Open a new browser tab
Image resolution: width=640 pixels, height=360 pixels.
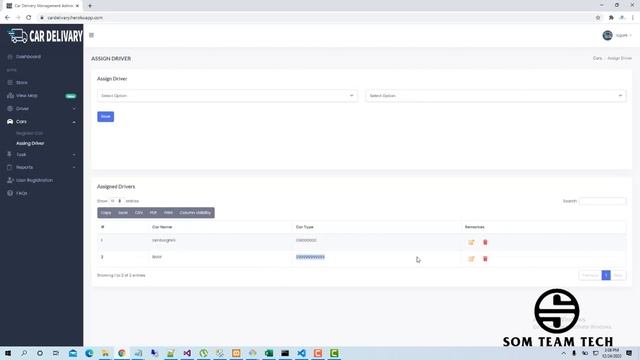(x=90, y=6)
